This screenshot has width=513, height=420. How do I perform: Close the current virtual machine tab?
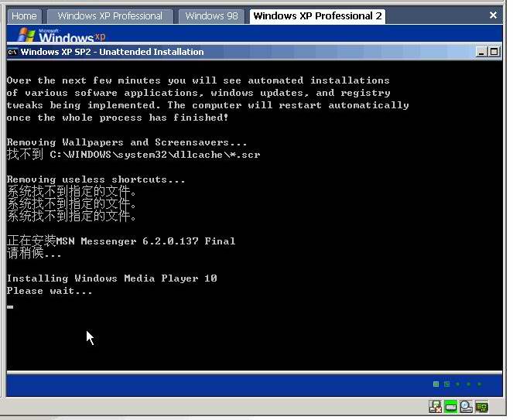pos(493,15)
